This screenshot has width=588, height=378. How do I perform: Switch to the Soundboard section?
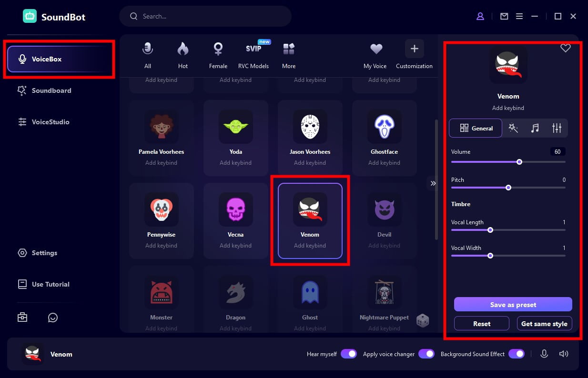[x=51, y=90]
